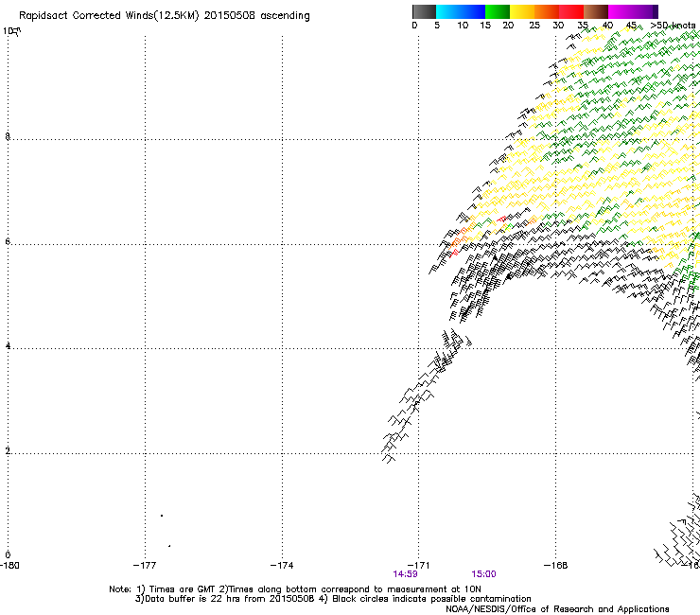Viewport: 700px width, 615px height.
Task: Click the 'NOAA/NESDIS/Office of Research and Applications' credit
Action: (557, 609)
